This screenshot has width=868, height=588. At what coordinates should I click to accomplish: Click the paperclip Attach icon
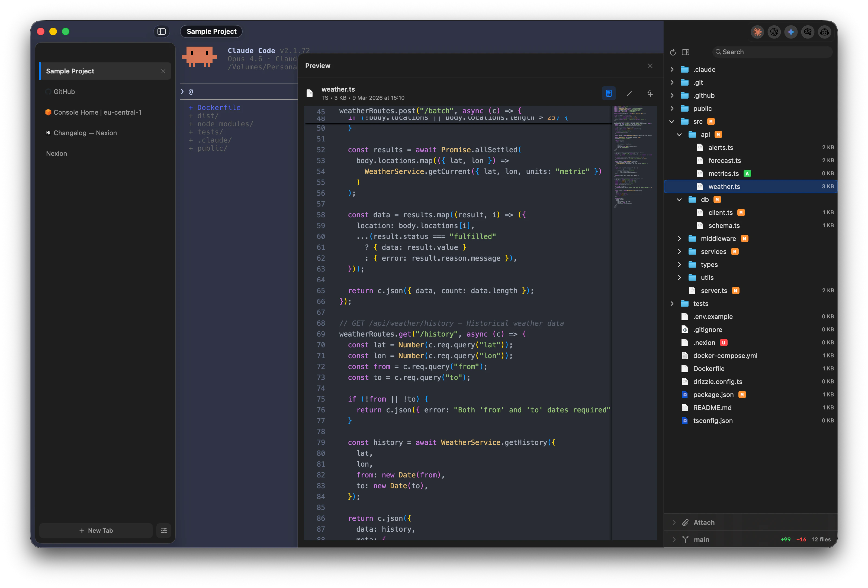685,522
